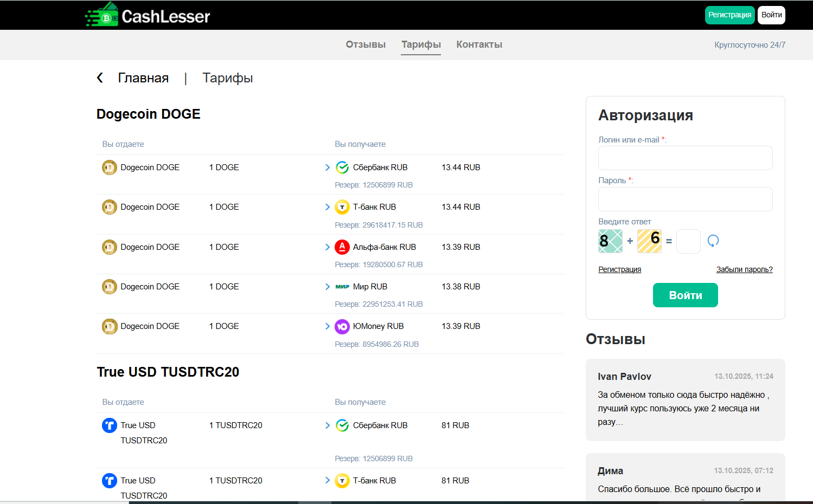The image size is (813, 504).
Task: Click the blue True USD icon in the Сбербанк row
Action: pos(110,425)
